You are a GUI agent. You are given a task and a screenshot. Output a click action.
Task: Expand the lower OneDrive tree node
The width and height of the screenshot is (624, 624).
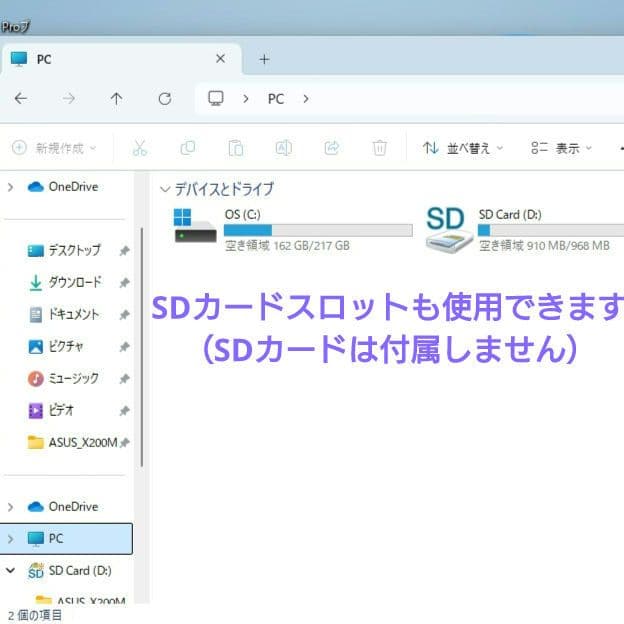[11, 507]
